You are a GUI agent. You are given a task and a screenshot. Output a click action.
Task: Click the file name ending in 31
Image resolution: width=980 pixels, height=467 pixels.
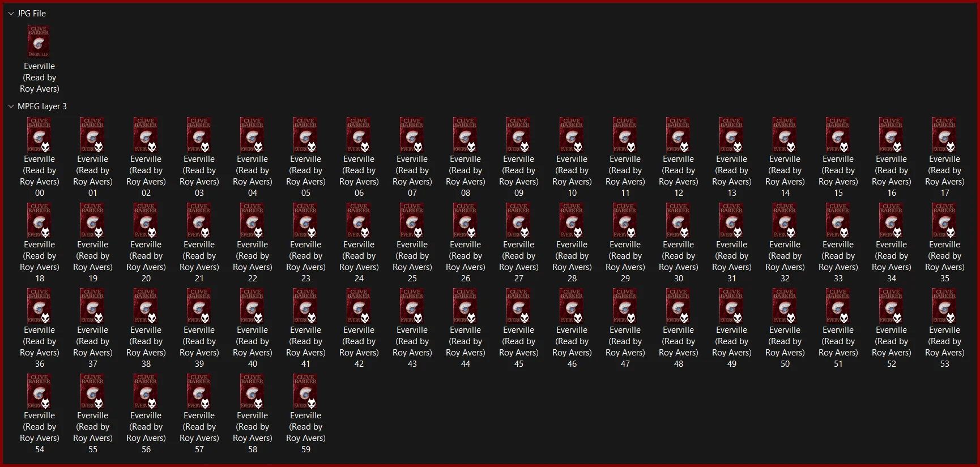click(x=731, y=262)
